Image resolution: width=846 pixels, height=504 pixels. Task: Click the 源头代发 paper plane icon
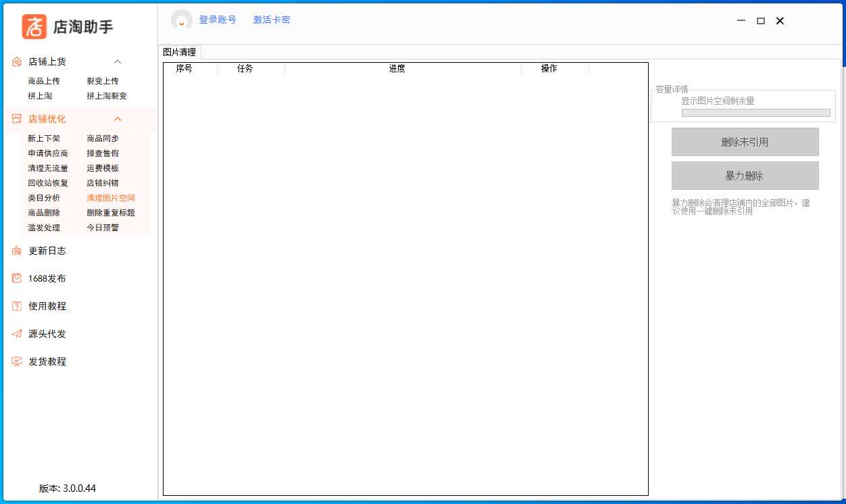click(18, 334)
